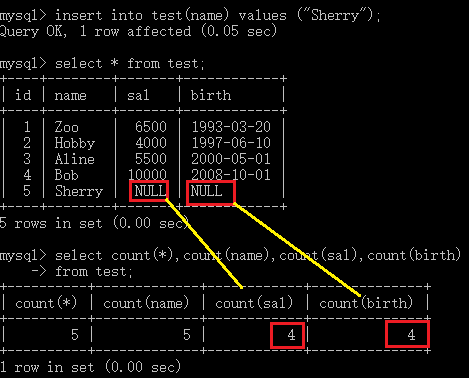Click the "count(sal)" result column header
This screenshot has height=378, width=469.
click(x=254, y=303)
